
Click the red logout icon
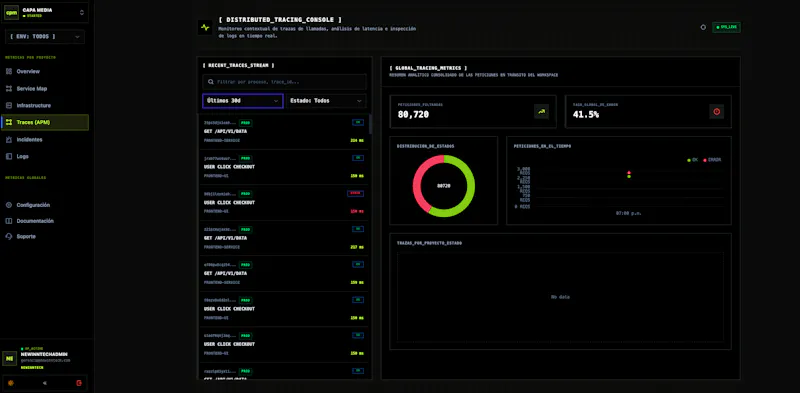[79, 383]
